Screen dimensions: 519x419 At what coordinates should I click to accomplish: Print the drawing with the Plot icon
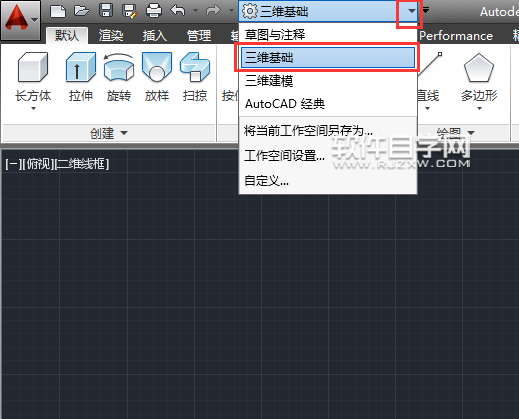point(154,11)
